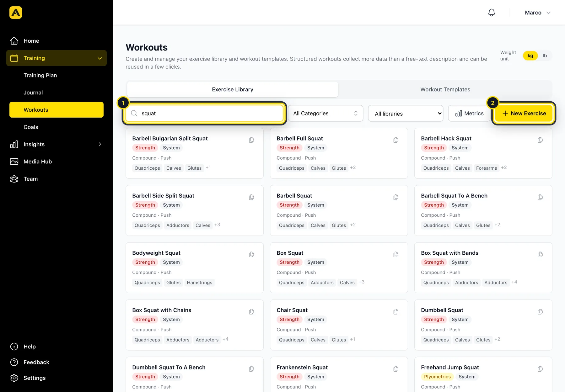565x392 pixels.
Task: Open the Team page
Action: pos(56,179)
